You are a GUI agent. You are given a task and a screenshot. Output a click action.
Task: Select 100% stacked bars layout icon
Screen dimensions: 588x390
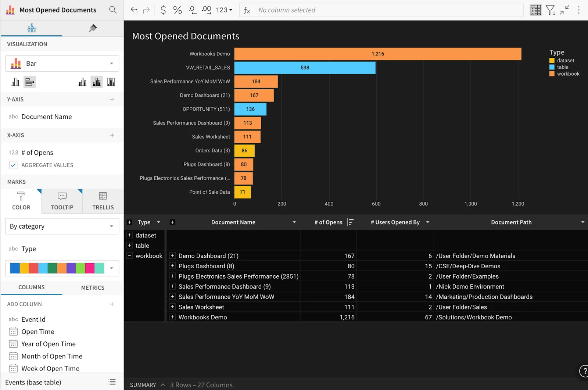pyautogui.click(x=111, y=82)
